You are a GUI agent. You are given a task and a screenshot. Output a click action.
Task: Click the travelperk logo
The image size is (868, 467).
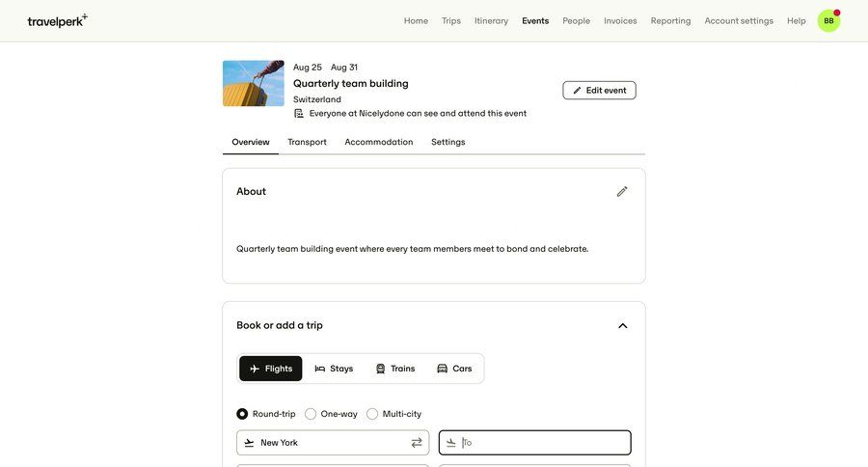pyautogui.click(x=57, y=20)
